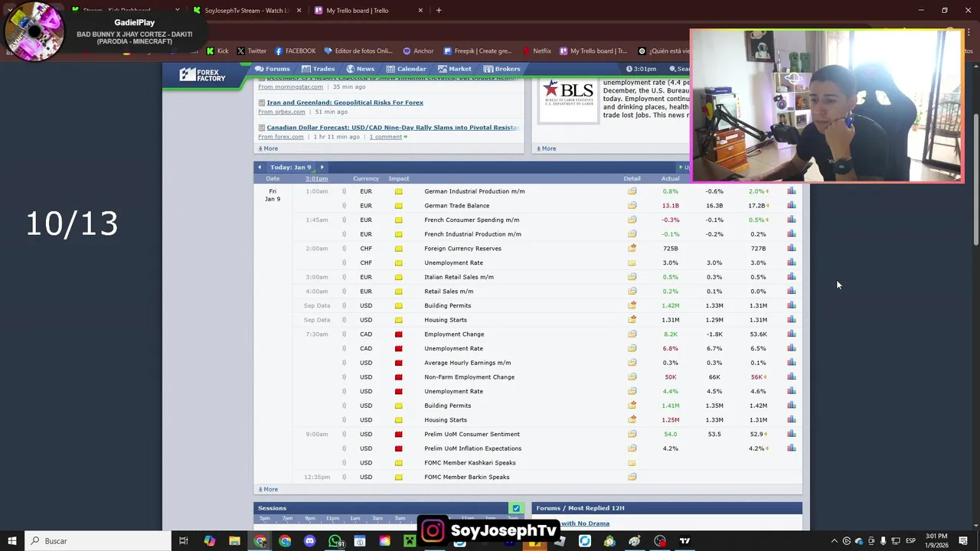Open the Windows Start menu
This screenshot has width=980, height=551.
tap(11, 541)
